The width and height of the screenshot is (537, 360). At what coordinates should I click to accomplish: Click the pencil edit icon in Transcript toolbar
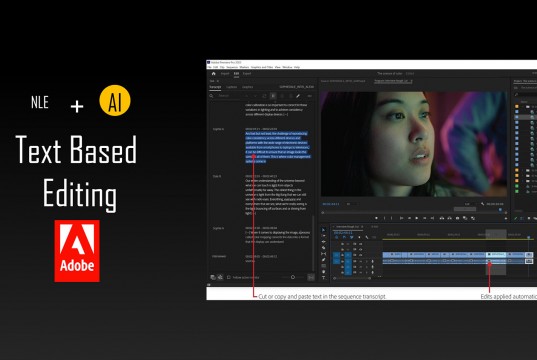(298, 96)
